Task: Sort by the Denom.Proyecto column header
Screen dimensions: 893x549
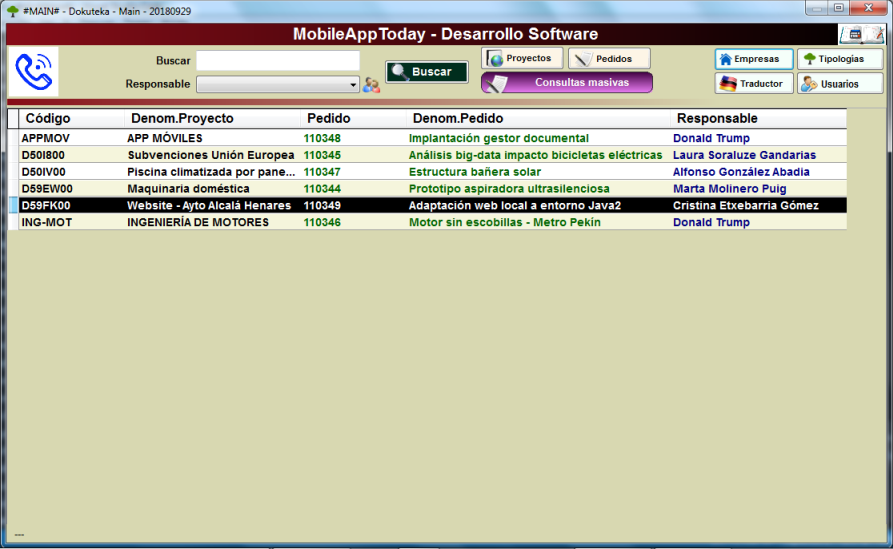Action: 182,118
